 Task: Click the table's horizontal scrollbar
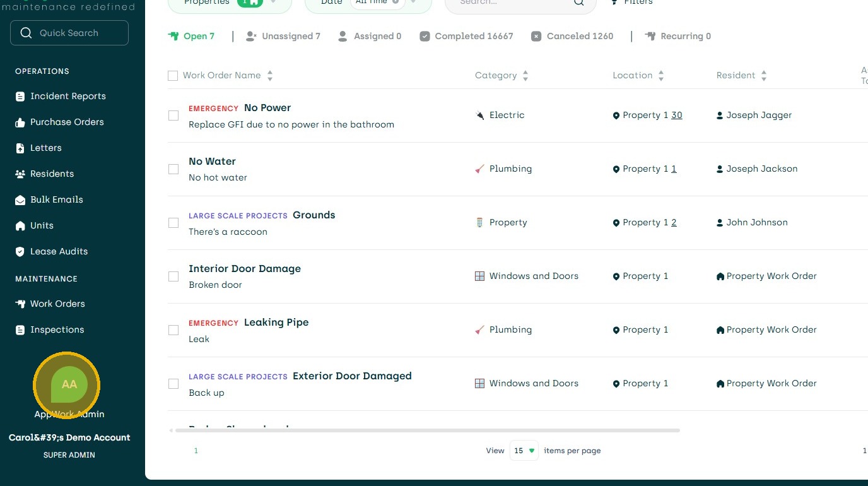(427, 430)
